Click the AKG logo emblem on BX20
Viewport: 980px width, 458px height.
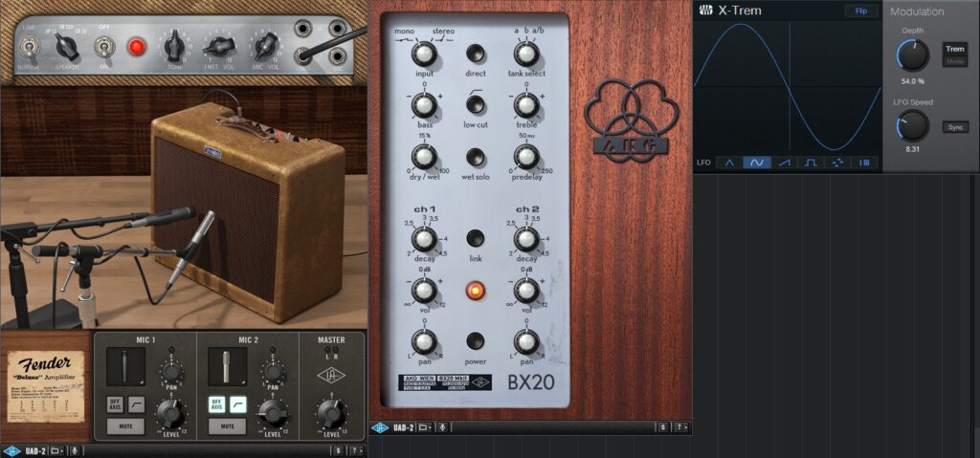(631, 120)
